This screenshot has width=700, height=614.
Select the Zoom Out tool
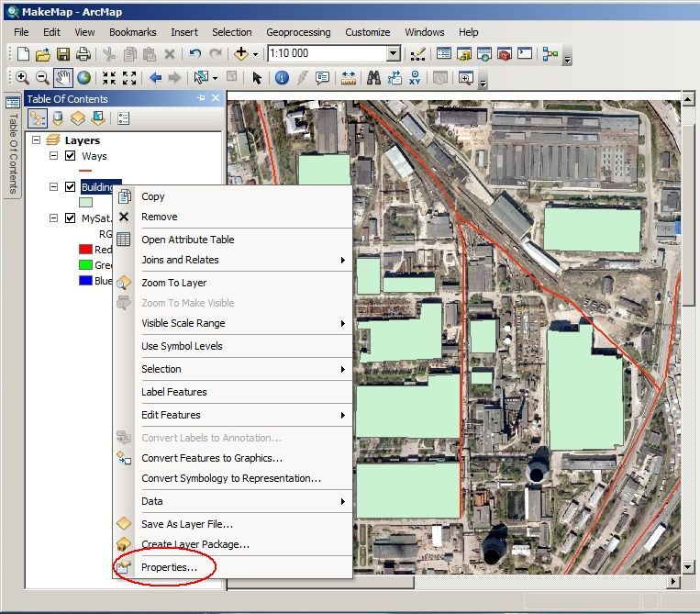coord(42,78)
